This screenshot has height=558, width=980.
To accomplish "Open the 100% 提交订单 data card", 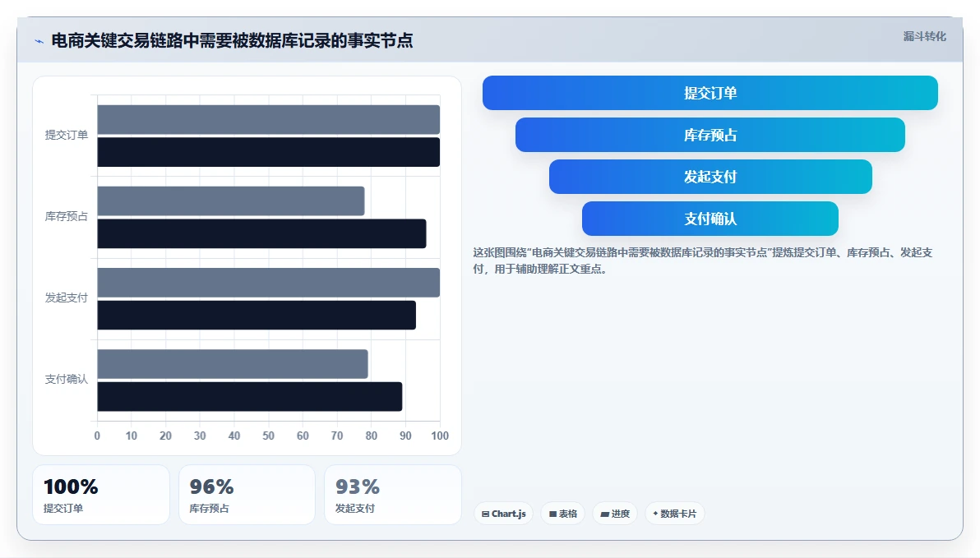I will pos(100,495).
